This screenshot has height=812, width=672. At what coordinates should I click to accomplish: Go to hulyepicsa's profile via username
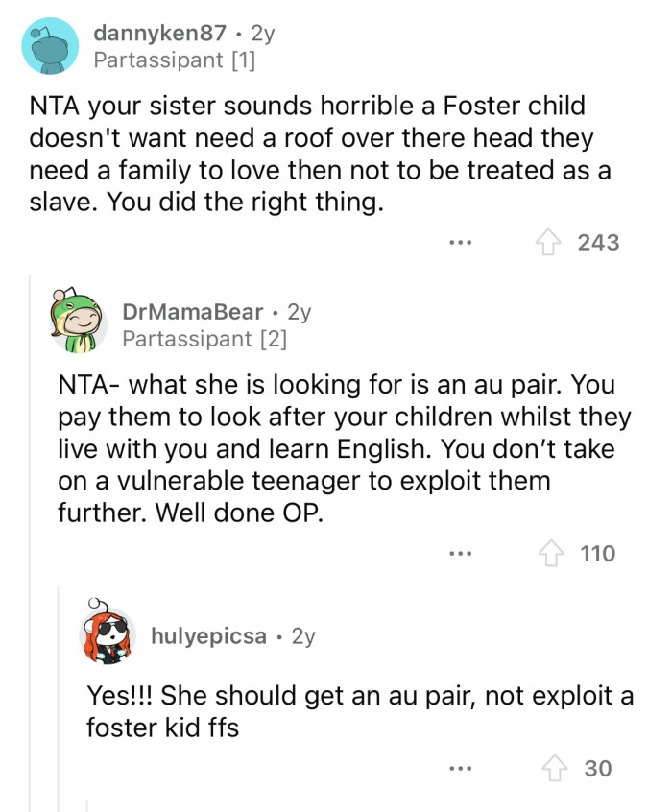click(x=208, y=635)
